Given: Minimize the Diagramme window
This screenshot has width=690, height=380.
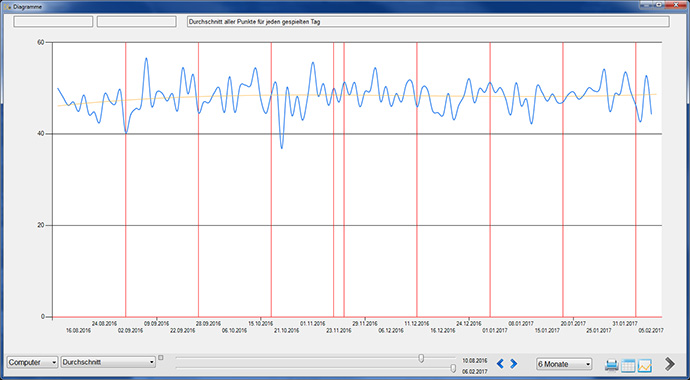Looking at the screenshot, I should (x=646, y=4).
